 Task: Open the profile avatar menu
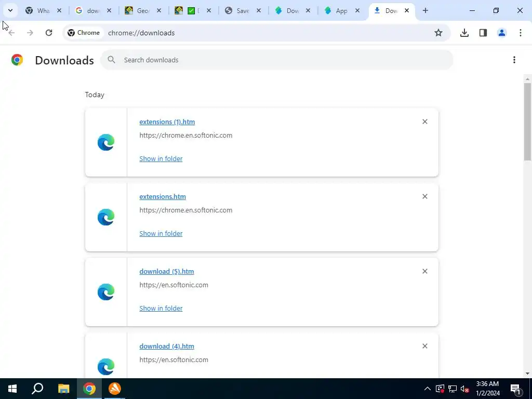point(502,33)
